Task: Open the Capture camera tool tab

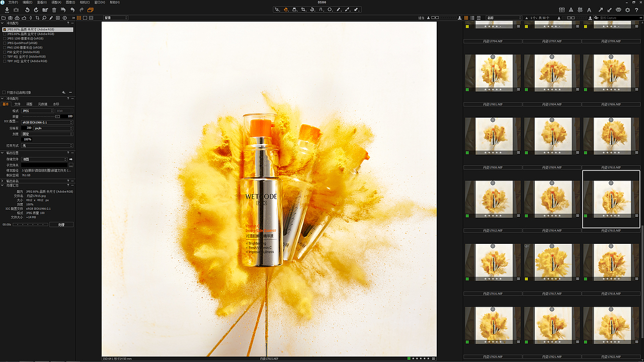Action: (x=10, y=18)
